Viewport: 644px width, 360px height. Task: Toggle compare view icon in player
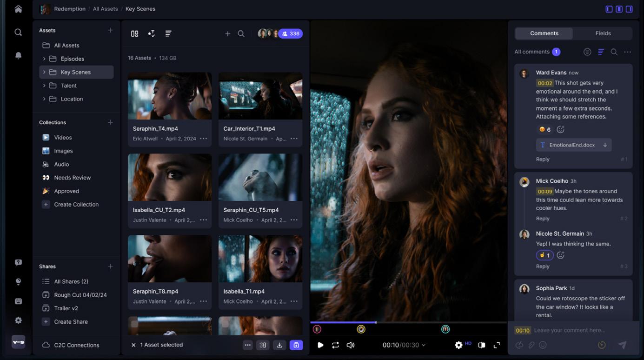[x=482, y=345]
